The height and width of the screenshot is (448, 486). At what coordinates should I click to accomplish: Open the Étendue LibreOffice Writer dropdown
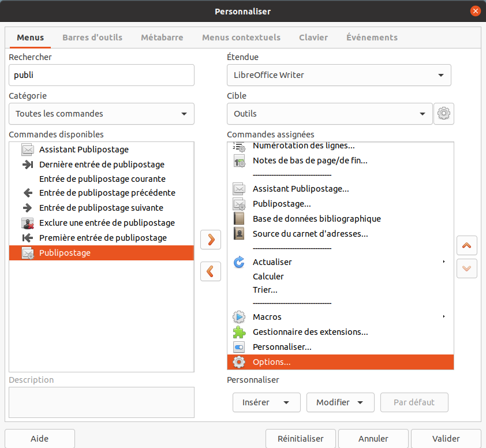click(339, 75)
